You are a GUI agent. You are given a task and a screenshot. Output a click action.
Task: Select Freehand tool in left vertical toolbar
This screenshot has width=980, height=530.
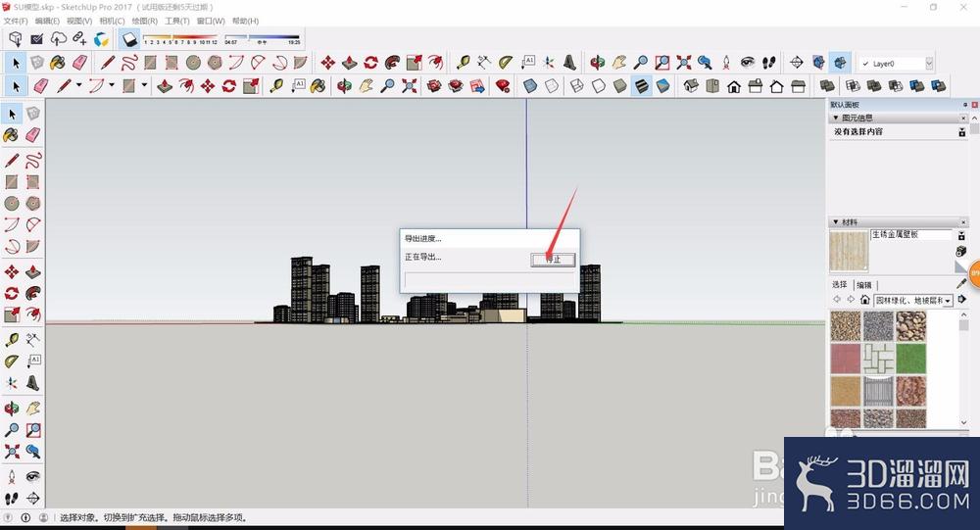[33, 160]
